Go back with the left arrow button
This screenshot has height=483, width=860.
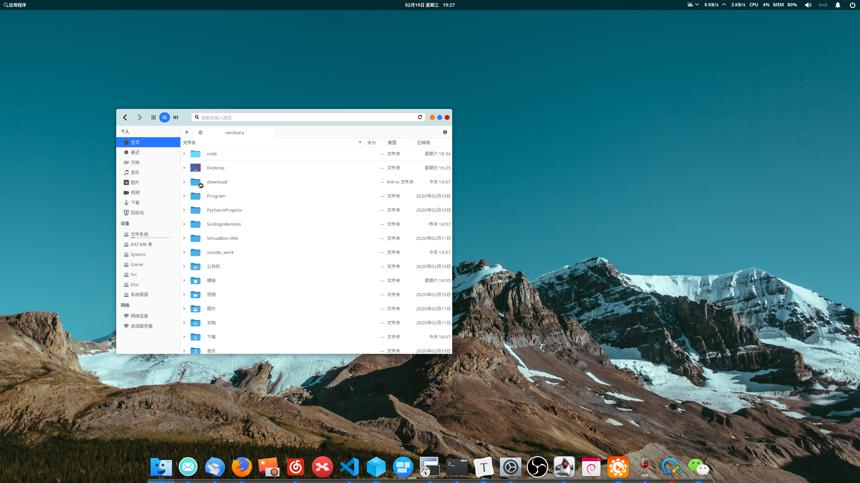[x=125, y=117]
